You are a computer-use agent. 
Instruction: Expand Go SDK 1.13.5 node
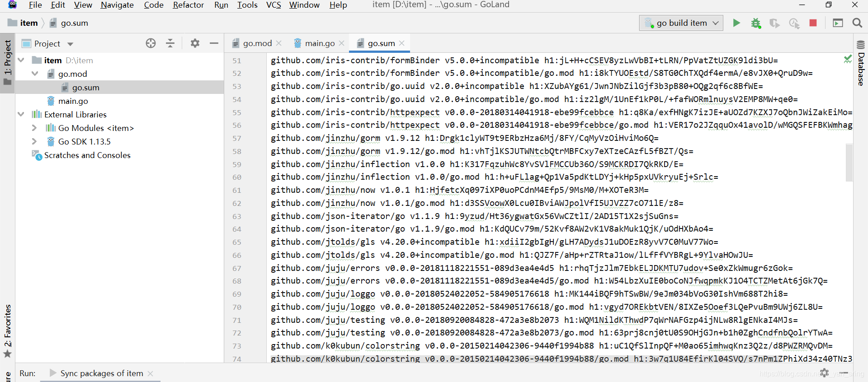pyautogui.click(x=35, y=141)
